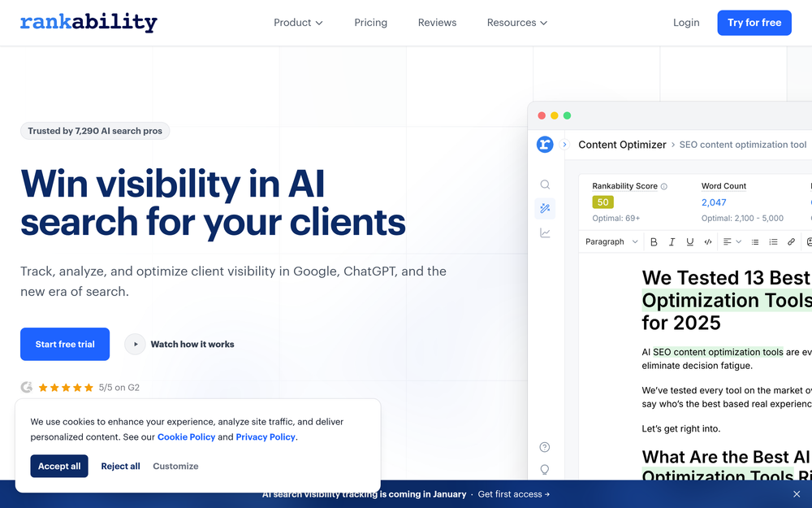This screenshot has height=508, width=812.
Task: Toggle italic formatting in the editor toolbar
Action: (672, 241)
